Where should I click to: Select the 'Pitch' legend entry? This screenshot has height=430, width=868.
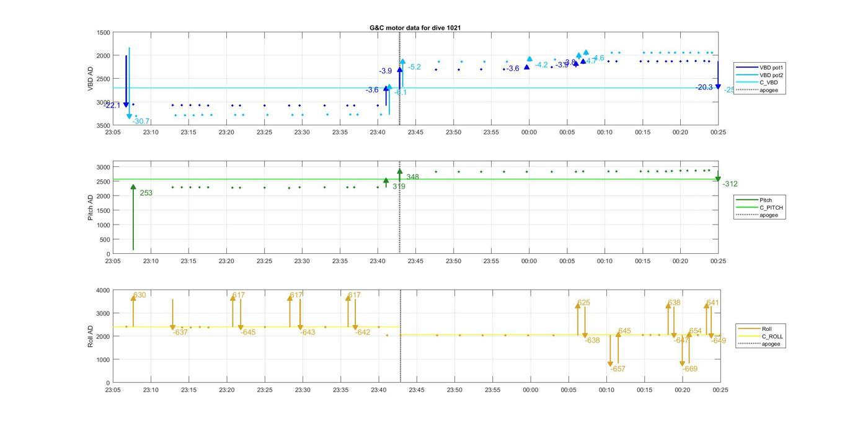755,200
